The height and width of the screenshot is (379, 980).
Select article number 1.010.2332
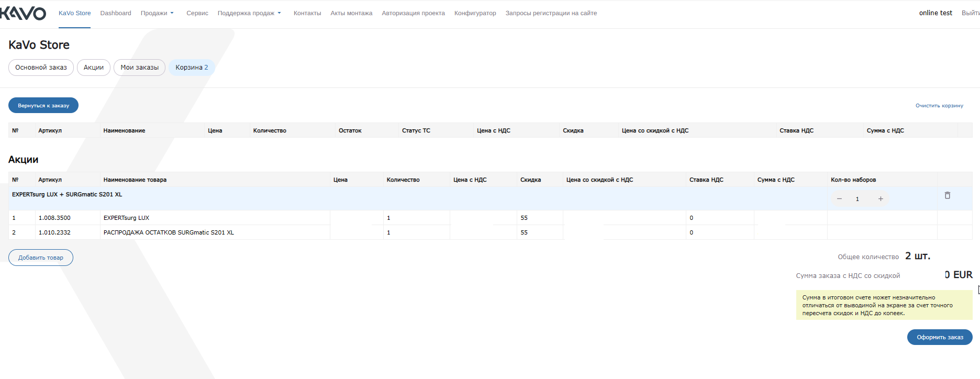click(x=54, y=232)
